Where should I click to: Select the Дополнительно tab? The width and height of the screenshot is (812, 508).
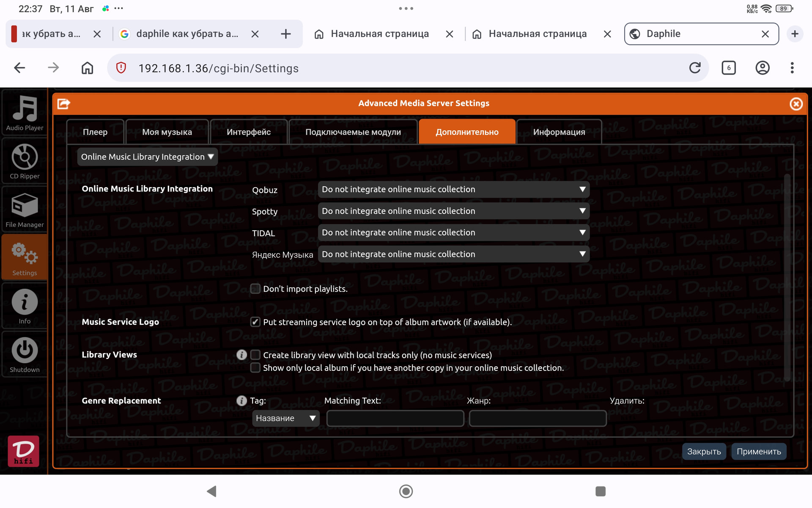(x=467, y=132)
